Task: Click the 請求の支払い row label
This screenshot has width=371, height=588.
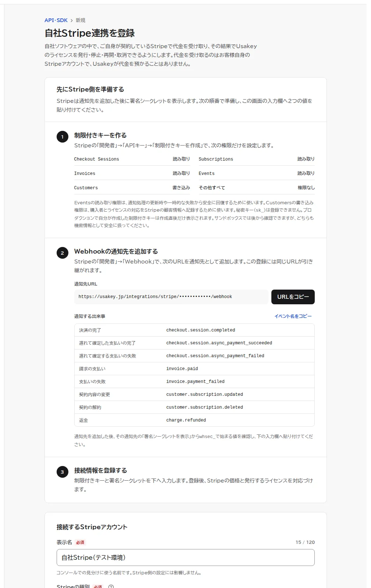Action: click(x=92, y=369)
